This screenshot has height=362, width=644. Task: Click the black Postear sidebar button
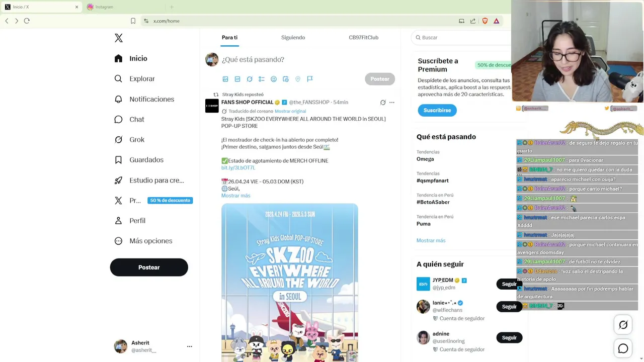click(149, 267)
